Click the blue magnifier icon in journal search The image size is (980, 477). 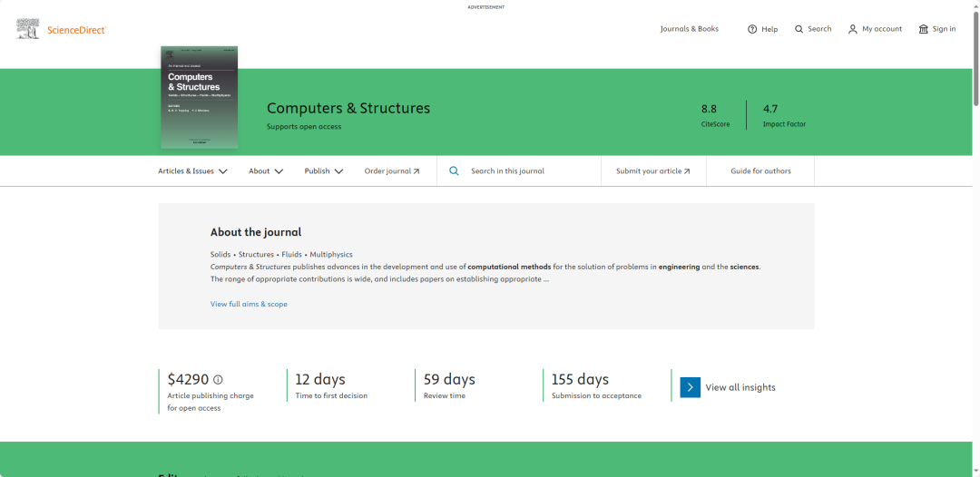click(455, 171)
